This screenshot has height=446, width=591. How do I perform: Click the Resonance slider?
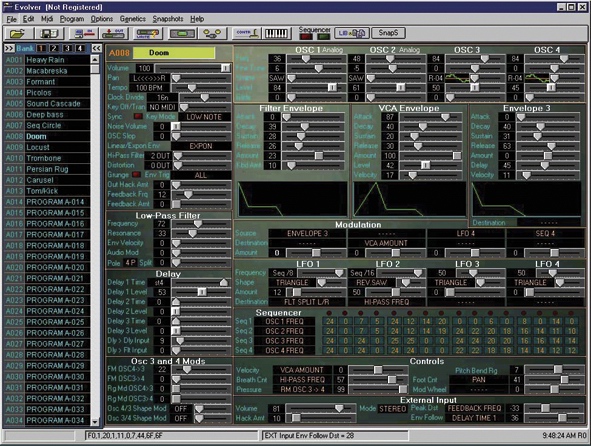[x=201, y=234]
